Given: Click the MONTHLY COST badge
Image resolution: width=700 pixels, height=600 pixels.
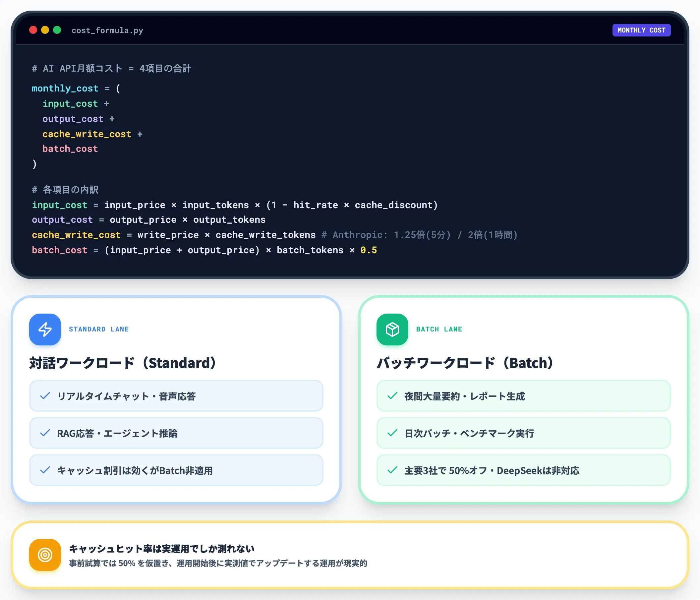Looking at the screenshot, I should 641,30.
